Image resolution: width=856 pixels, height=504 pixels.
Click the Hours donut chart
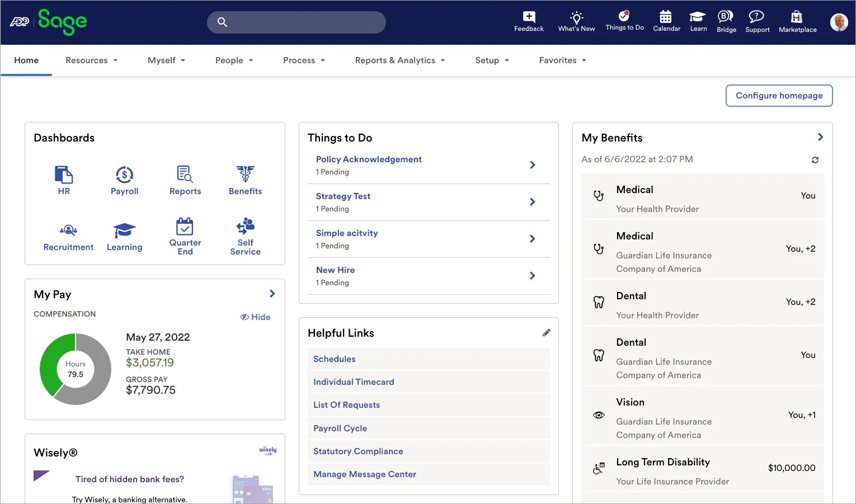pos(75,369)
